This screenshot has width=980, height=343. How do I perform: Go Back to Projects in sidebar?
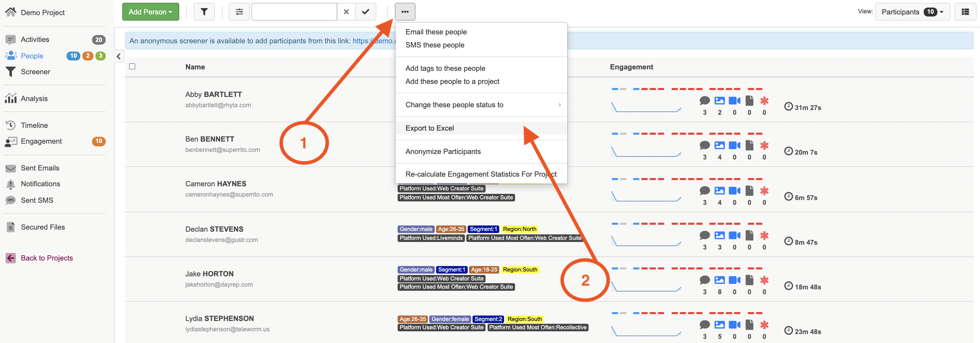point(46,258)
